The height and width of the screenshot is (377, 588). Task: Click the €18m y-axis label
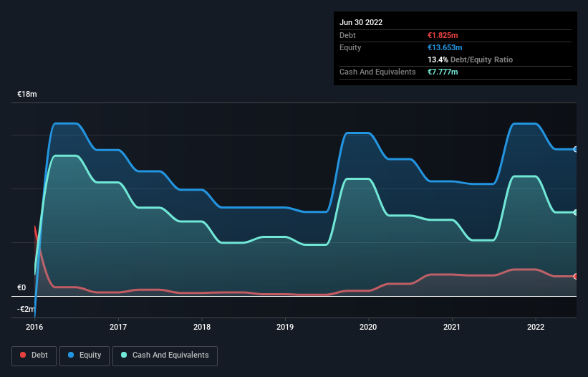pyautogui.click(x=27, y=94)
